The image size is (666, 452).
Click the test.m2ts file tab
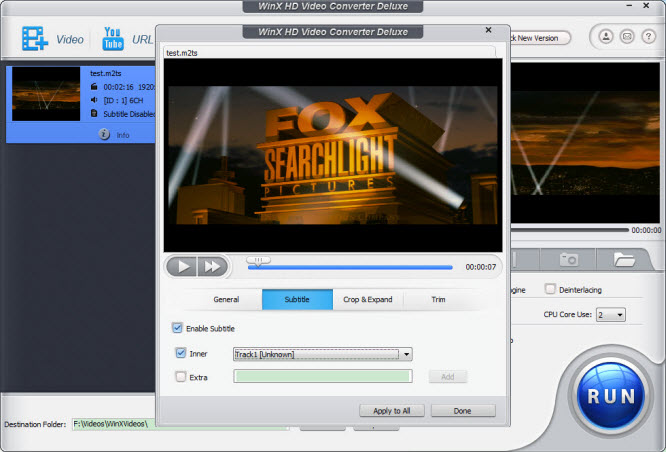click(182, 53)
